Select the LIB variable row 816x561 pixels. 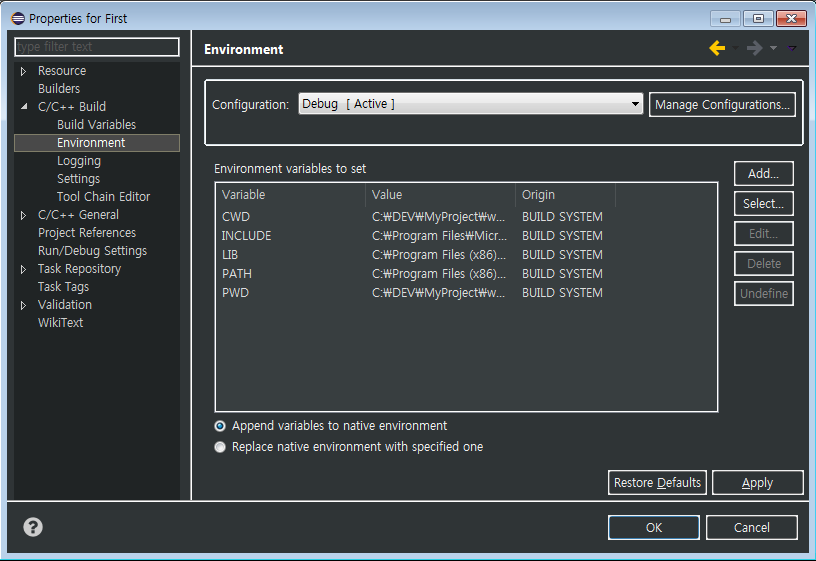pos(466,254)
